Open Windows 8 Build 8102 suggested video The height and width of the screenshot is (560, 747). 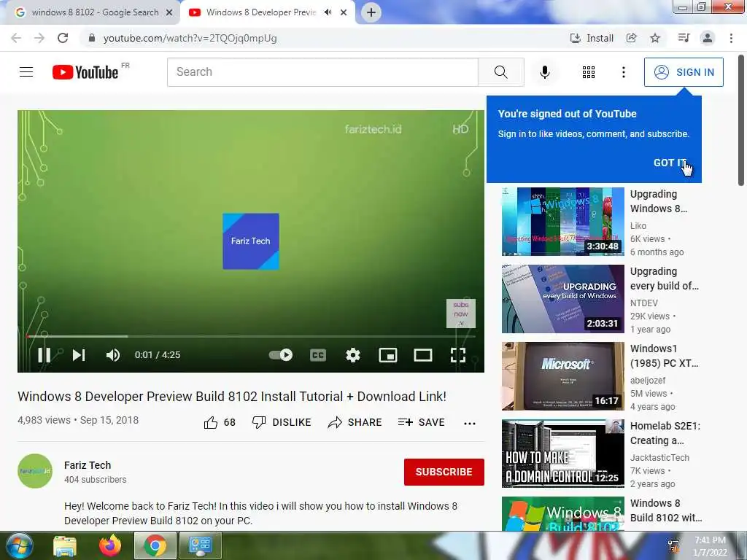(562, 514)
